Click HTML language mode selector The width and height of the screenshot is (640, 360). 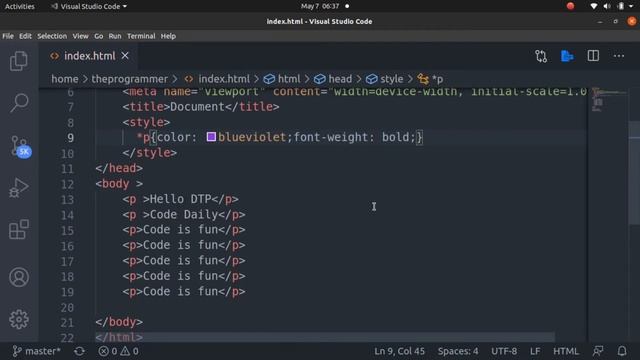pos(566,351)
